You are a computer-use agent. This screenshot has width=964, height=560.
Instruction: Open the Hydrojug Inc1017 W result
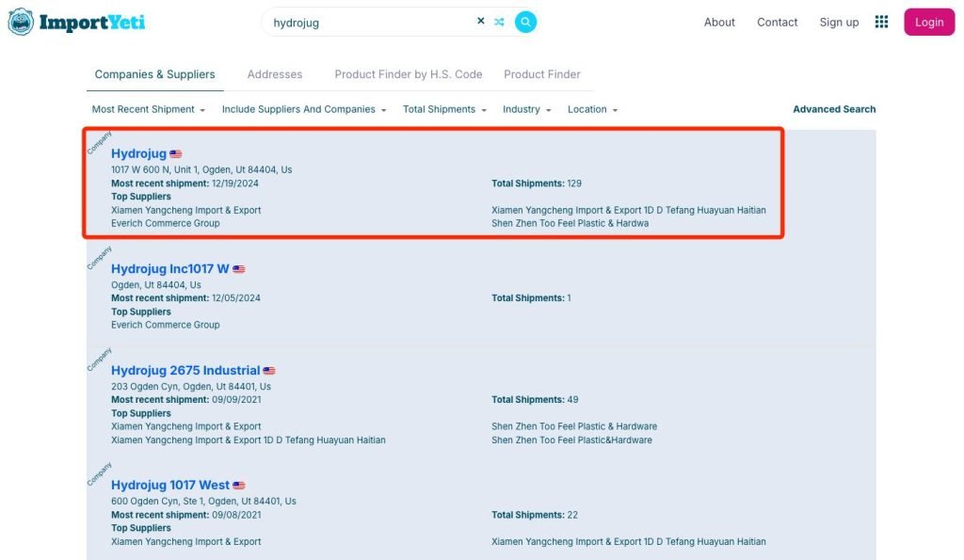click(170, 269)
